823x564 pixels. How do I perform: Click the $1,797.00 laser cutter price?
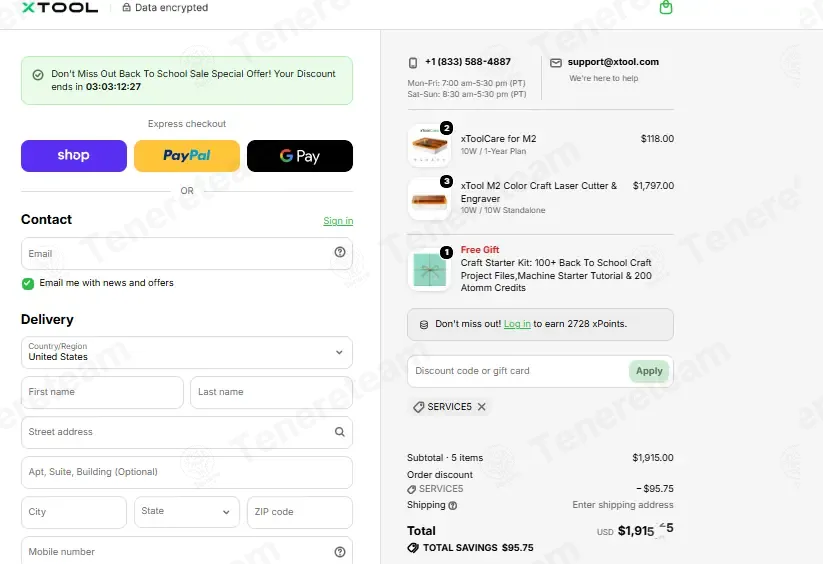click(653, 186)
